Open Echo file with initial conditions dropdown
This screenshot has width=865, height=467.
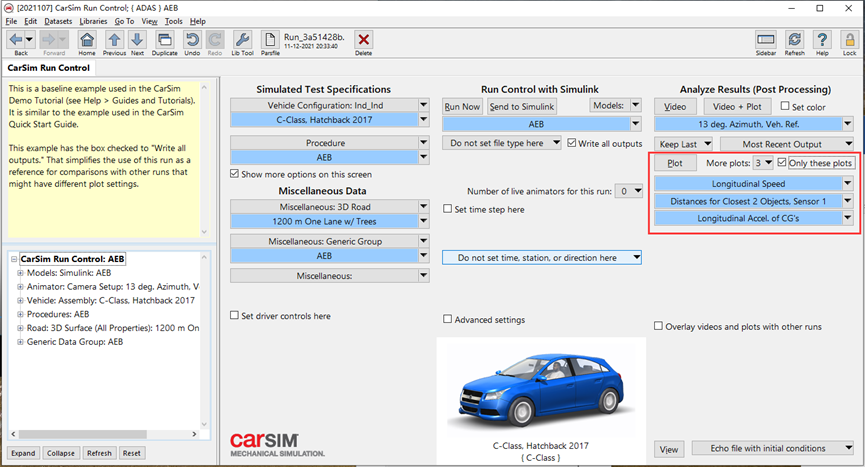[773, 448]
